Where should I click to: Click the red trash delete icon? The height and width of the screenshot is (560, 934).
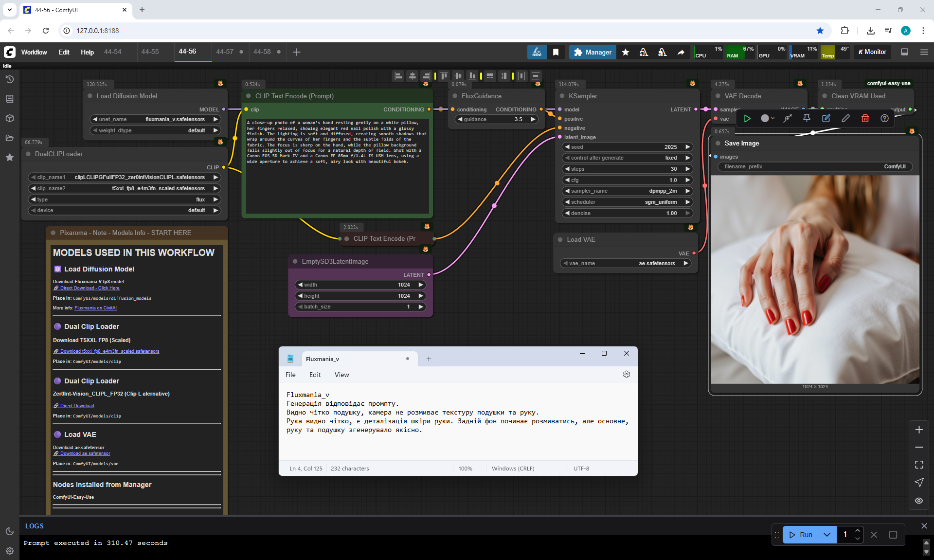[865, 118]
